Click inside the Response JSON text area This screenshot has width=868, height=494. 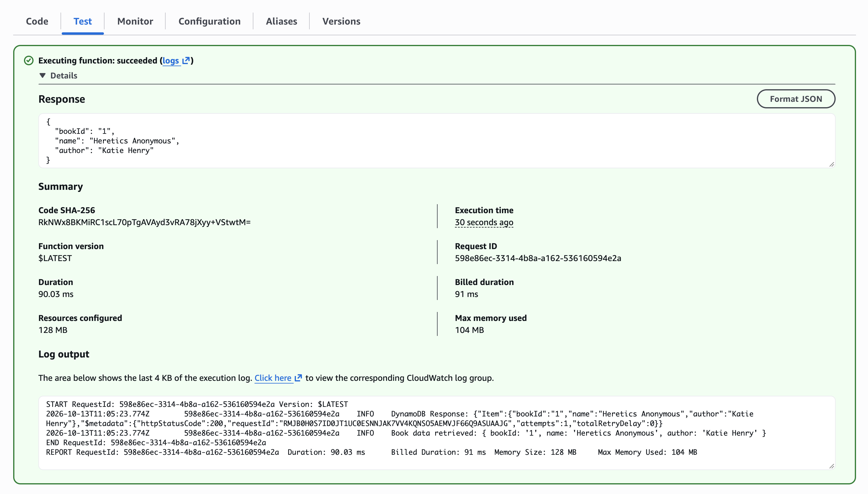[437, 140]
